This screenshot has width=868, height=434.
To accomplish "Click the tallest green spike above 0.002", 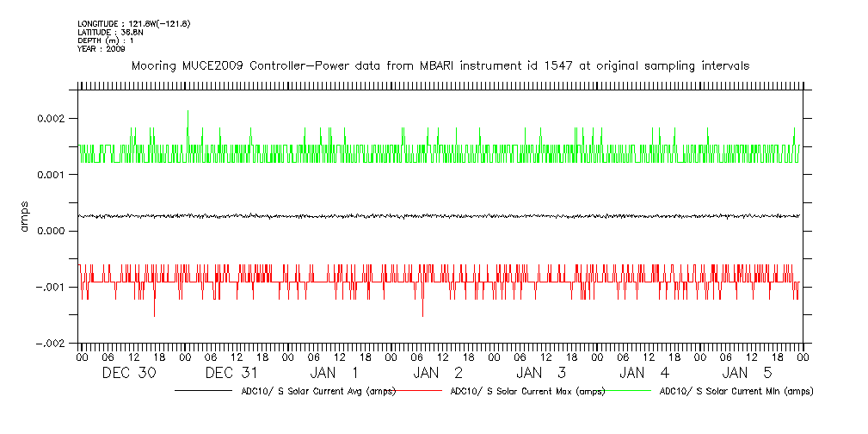I will 188,112.
